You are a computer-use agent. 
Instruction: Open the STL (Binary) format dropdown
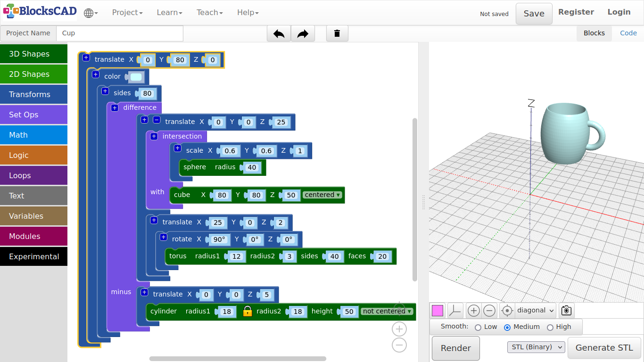point(536,347)
